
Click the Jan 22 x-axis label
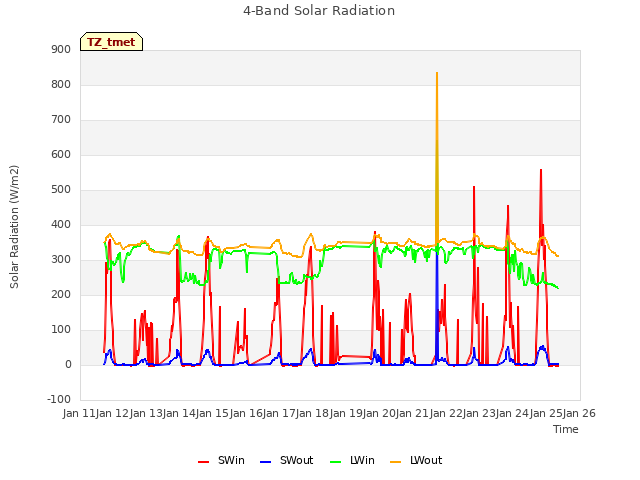click(x=446, y=413)
